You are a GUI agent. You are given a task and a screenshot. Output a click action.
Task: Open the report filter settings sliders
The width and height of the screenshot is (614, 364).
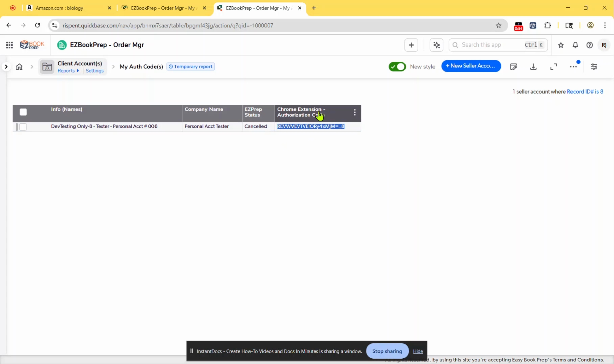click(594, 67)
